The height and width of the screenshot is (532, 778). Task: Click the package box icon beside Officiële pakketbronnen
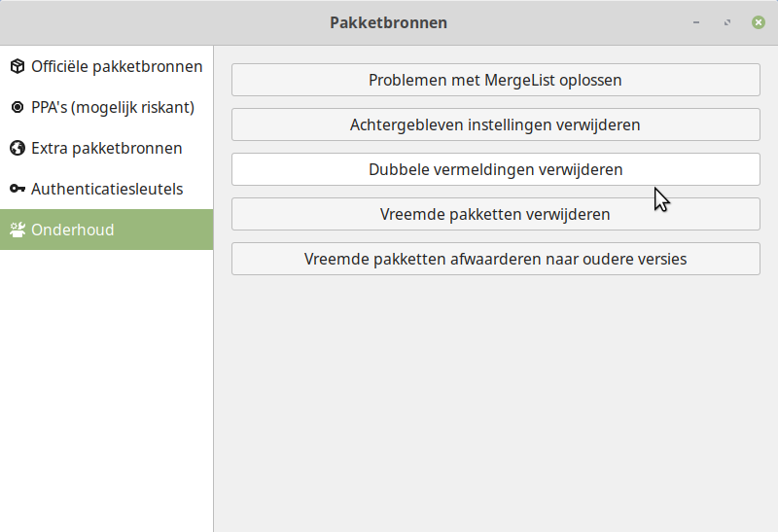18,66
